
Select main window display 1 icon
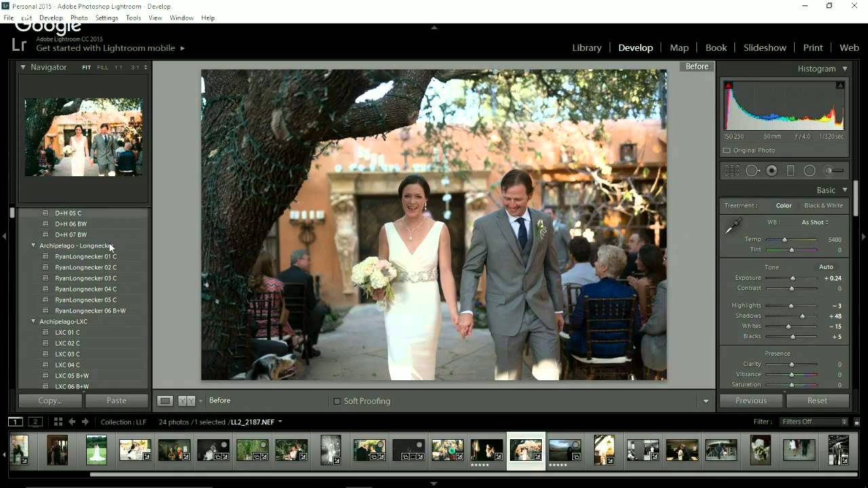click(x=15, y=422)
